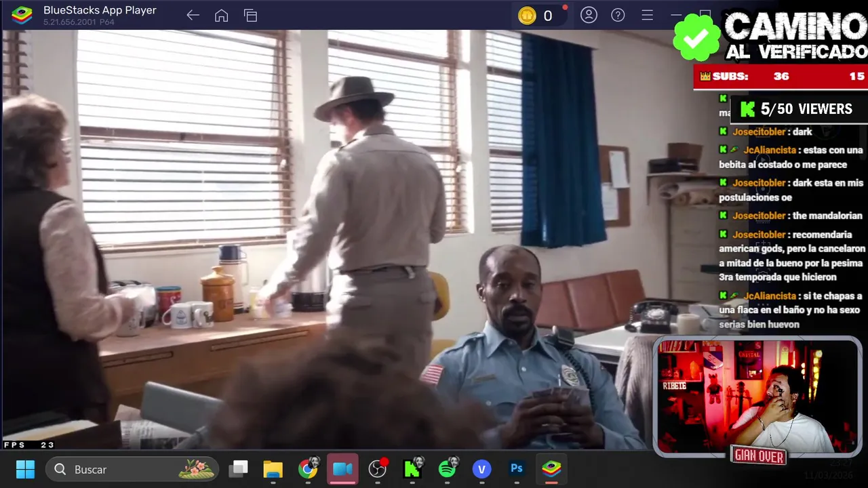Viewport: 868px width, 488px height.
Task: Click chat message 'the mandalorian'
Action: point(790,216)
